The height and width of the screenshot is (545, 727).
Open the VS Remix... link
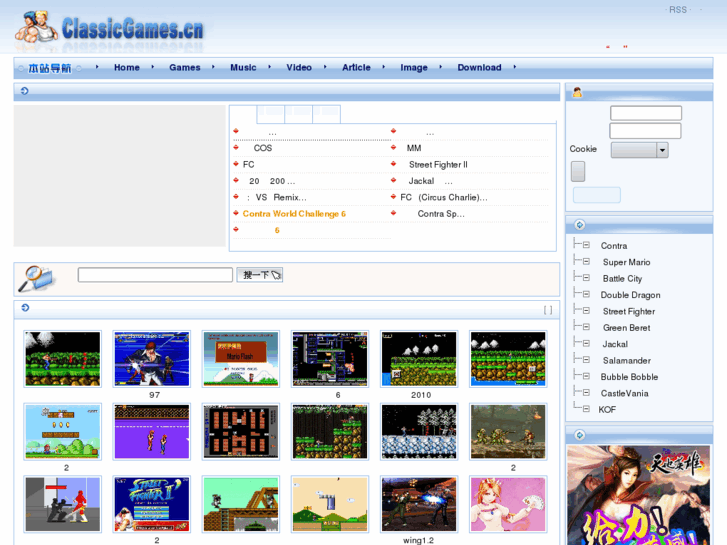277,198
